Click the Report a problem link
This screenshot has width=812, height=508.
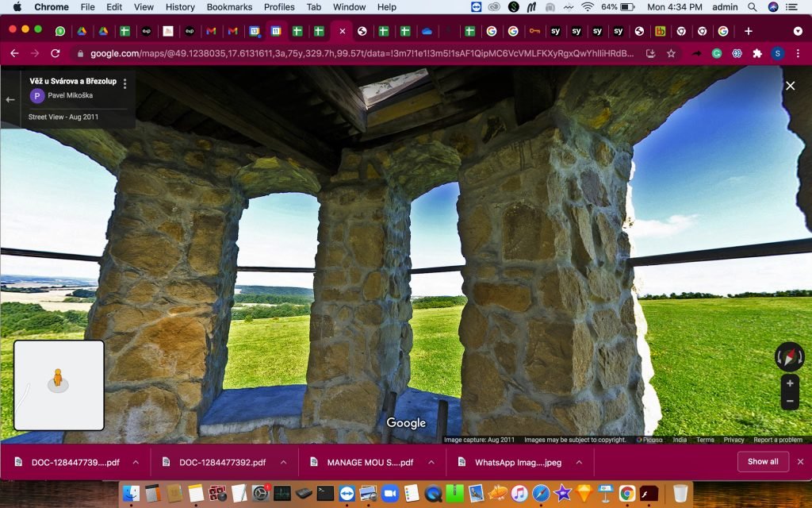(777, 440)
